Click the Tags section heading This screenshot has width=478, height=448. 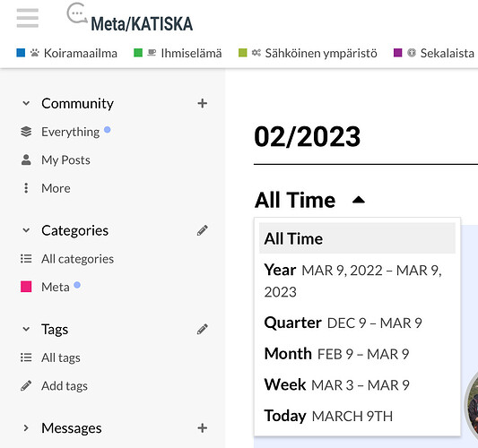[55, 329]
